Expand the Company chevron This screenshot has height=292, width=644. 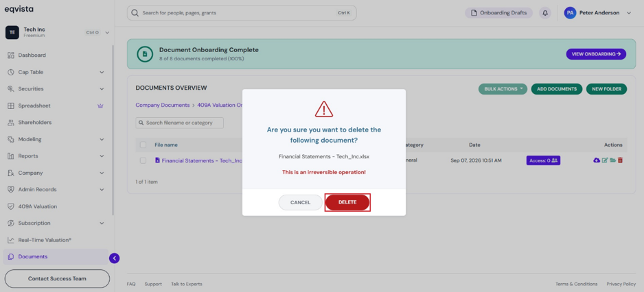[x=102, y=173]
